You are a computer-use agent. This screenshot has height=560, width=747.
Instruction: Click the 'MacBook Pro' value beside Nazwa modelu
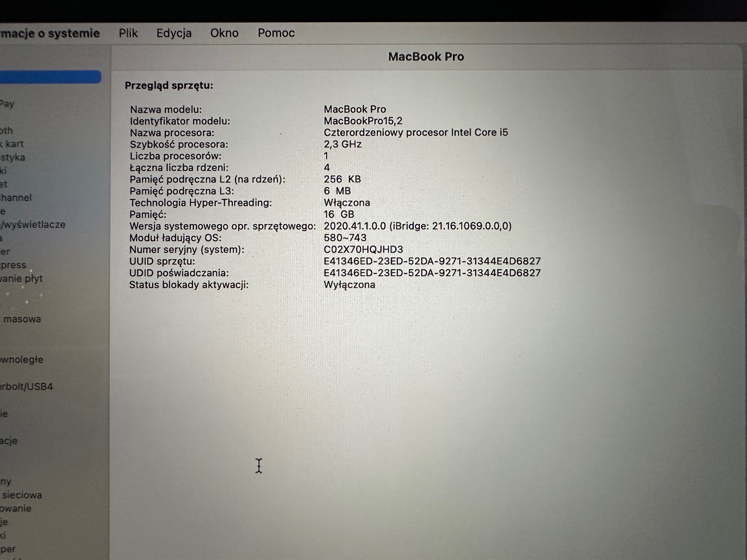(355, 109)
